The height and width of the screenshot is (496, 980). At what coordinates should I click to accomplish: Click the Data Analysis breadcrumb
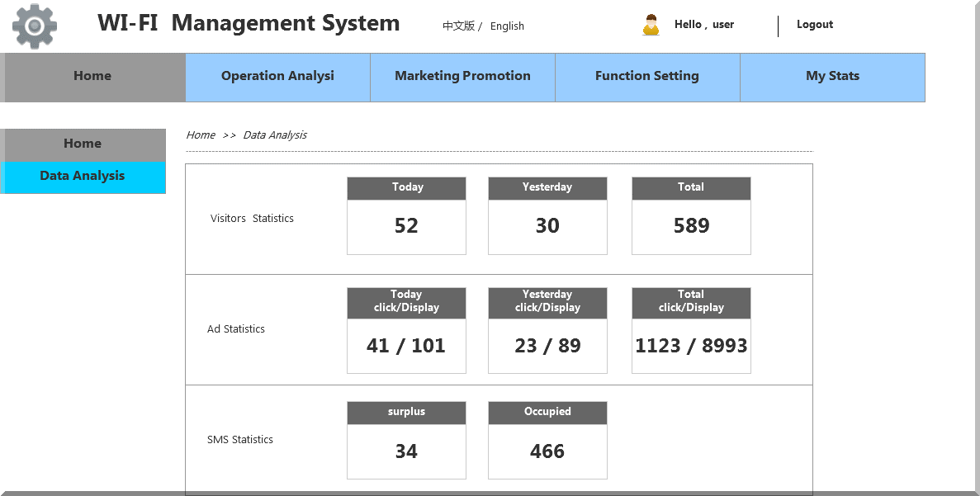click(x=275, y=135)
